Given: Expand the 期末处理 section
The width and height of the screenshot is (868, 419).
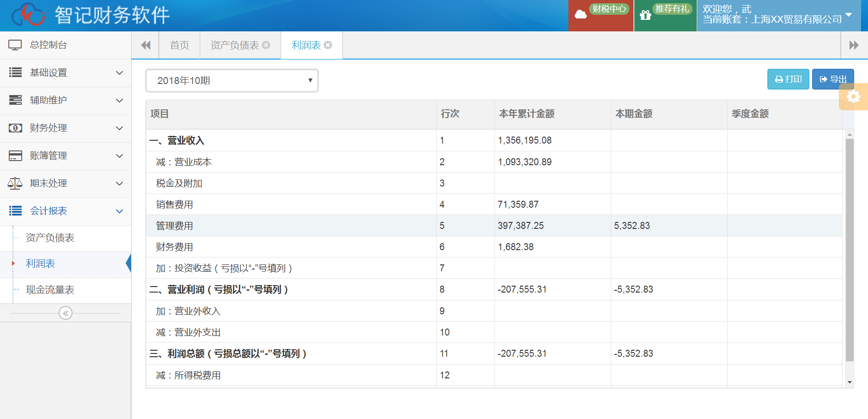Looking at the screenshot, I should (65, 184).
